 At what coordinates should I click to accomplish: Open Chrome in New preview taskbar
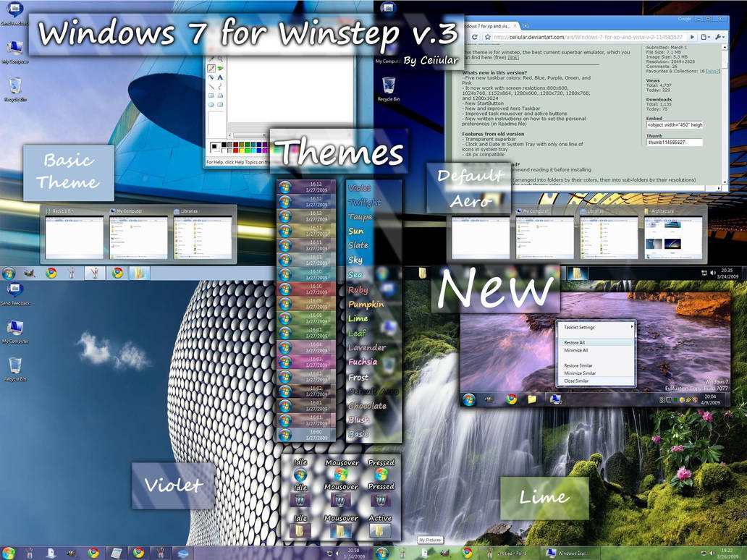(x=511, y=399)
